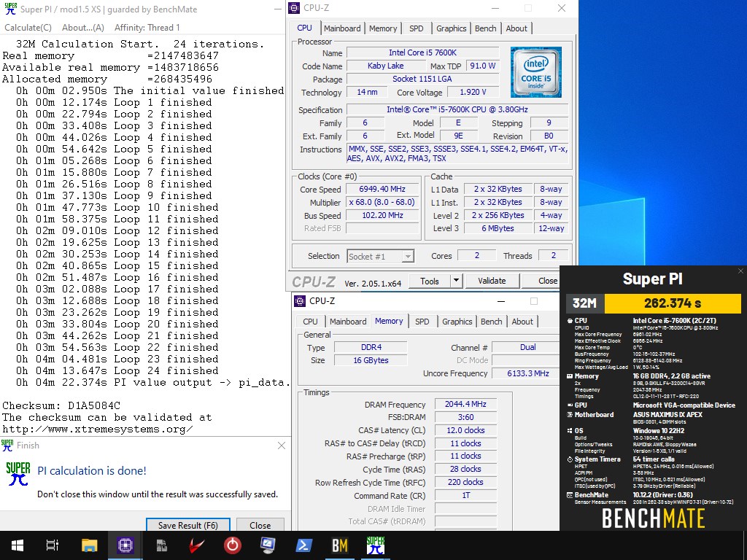Select Mainboard tab in top CPU-Z window
This screenshot has height=560, width=747.
[x=342, y=28]
